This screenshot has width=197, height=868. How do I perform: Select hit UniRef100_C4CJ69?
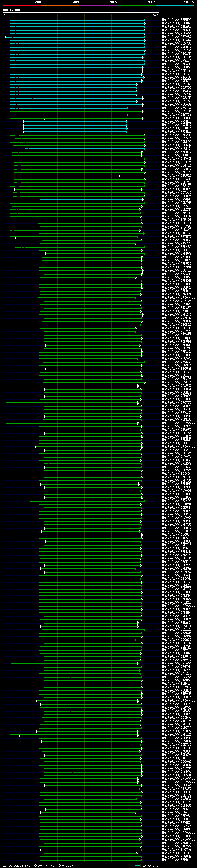tap(177, 233)
